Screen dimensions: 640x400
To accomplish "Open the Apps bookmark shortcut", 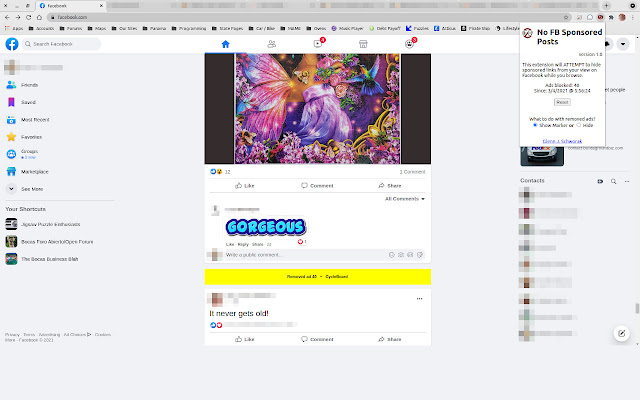I will point(14,29).
